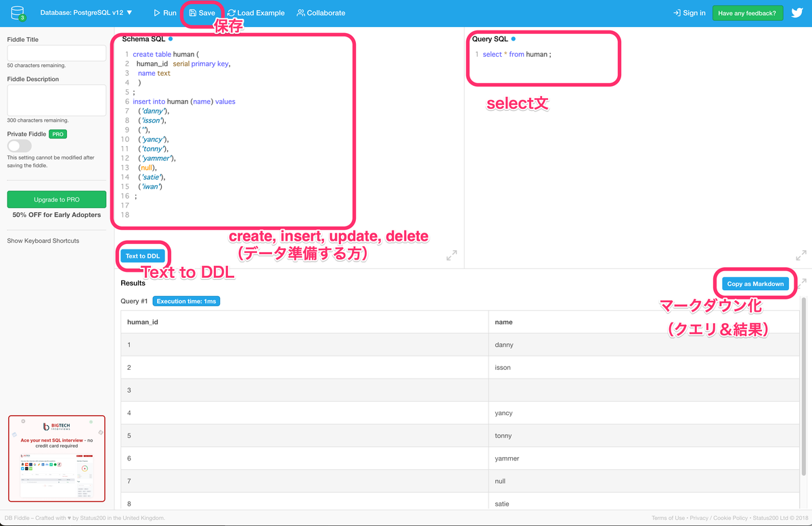Expand the Schema SQL panel with its arrow icon

(x=451, y=255)
